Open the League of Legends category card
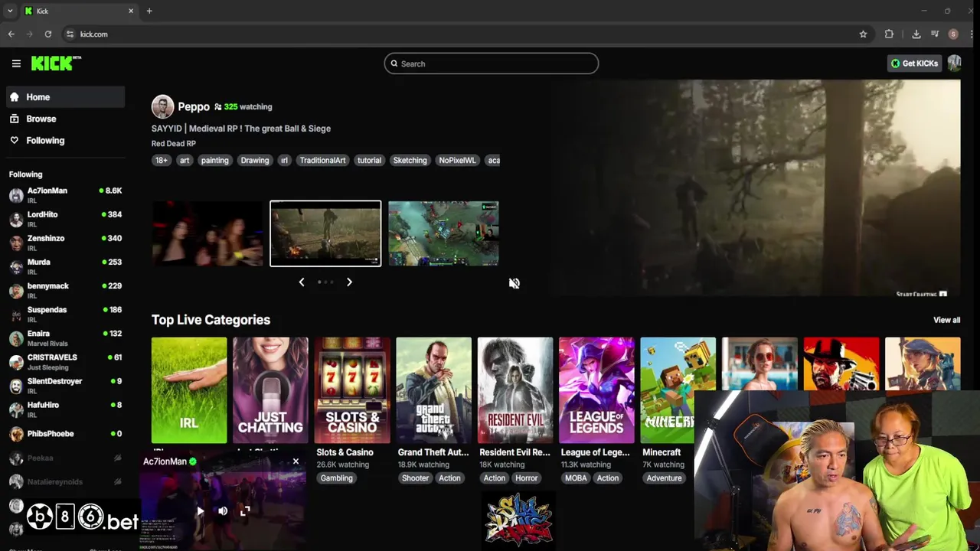This screenshot has width=980, height=551. [596, 390]
